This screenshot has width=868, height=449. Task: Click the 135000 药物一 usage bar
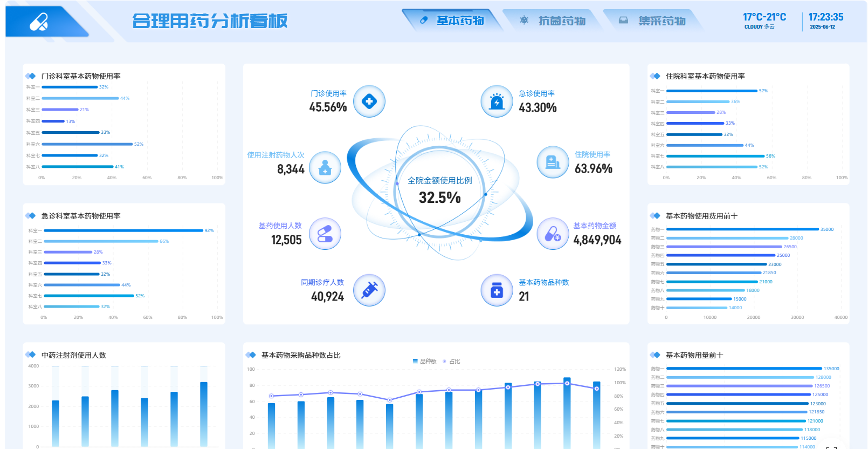point(744,369)
